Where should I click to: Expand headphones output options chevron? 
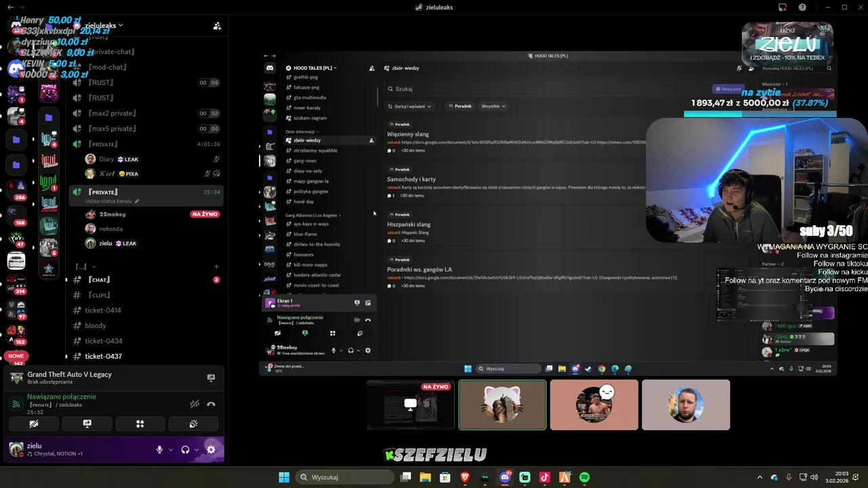click(x=197, y=449)
